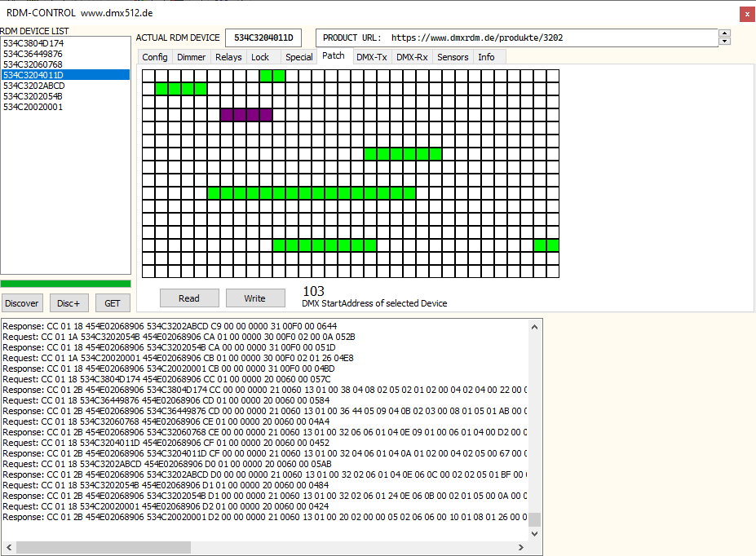Image resolution: width=756 pixels, height=556 pixels.
Task: Open the Config tab
Action: [x=155, y=57]
